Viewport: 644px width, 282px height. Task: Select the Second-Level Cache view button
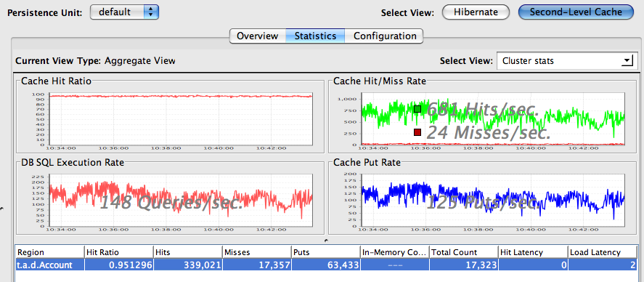pyautogui.click(x=576, y=12)
